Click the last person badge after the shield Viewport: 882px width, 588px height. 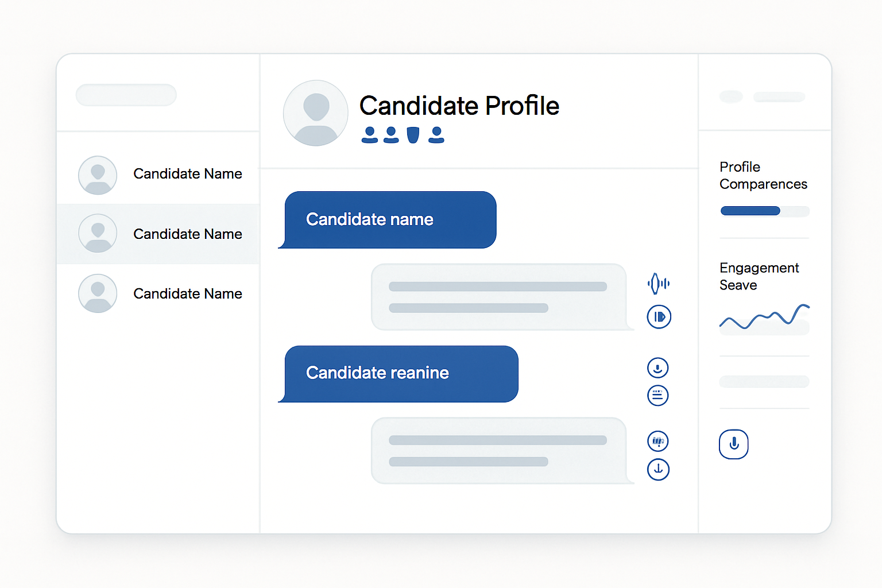(x=436, y=135)
